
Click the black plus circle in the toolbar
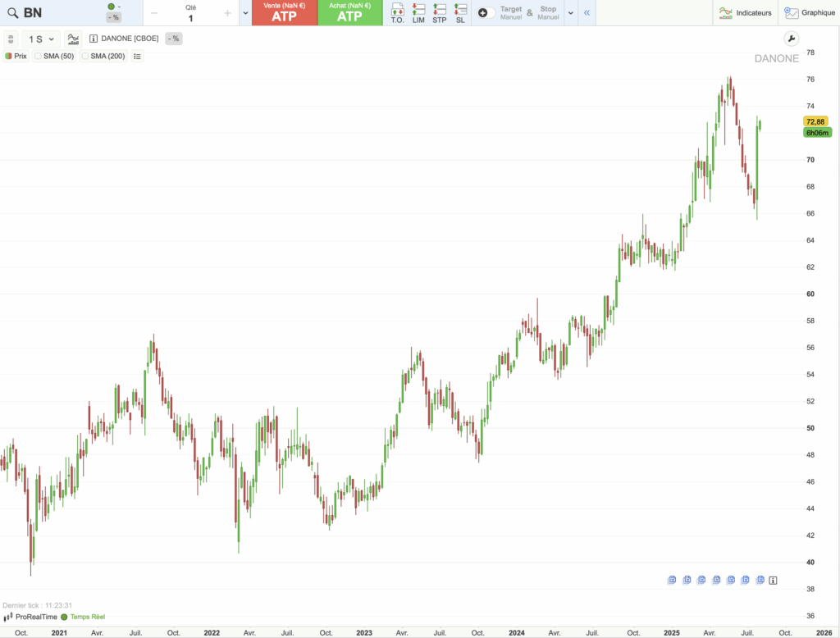483,12
